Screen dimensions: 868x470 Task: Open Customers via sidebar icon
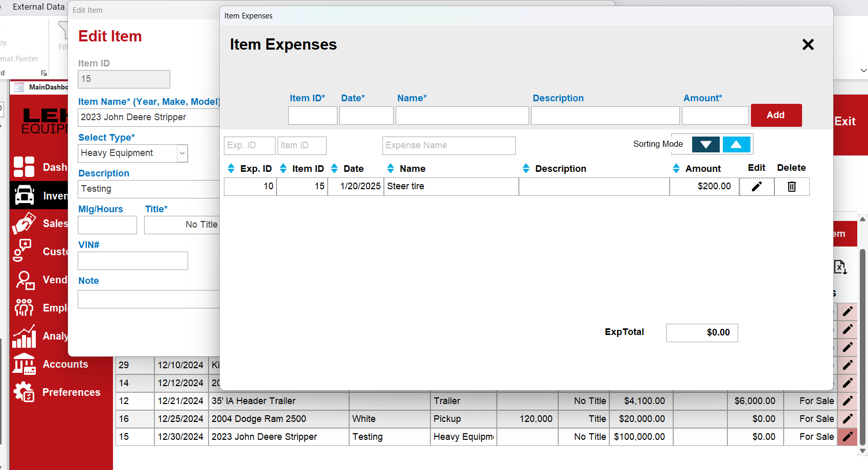coord(22,251)
